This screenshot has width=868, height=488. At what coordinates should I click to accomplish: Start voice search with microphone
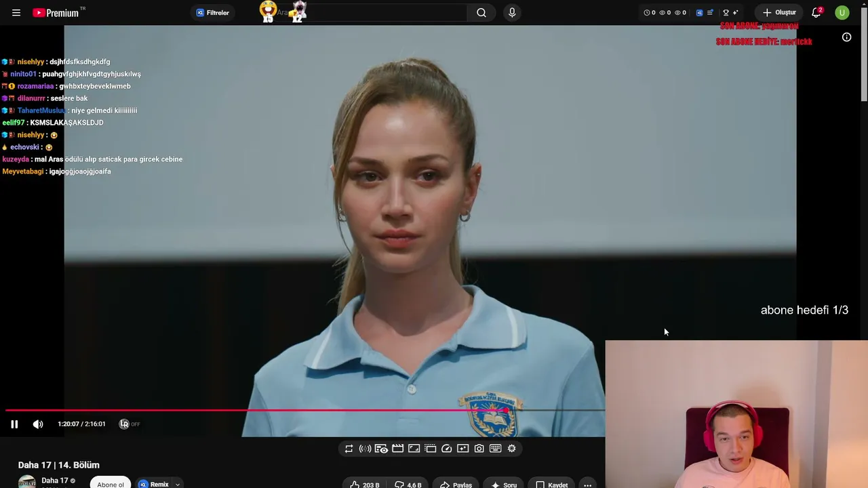click(512, 13)
